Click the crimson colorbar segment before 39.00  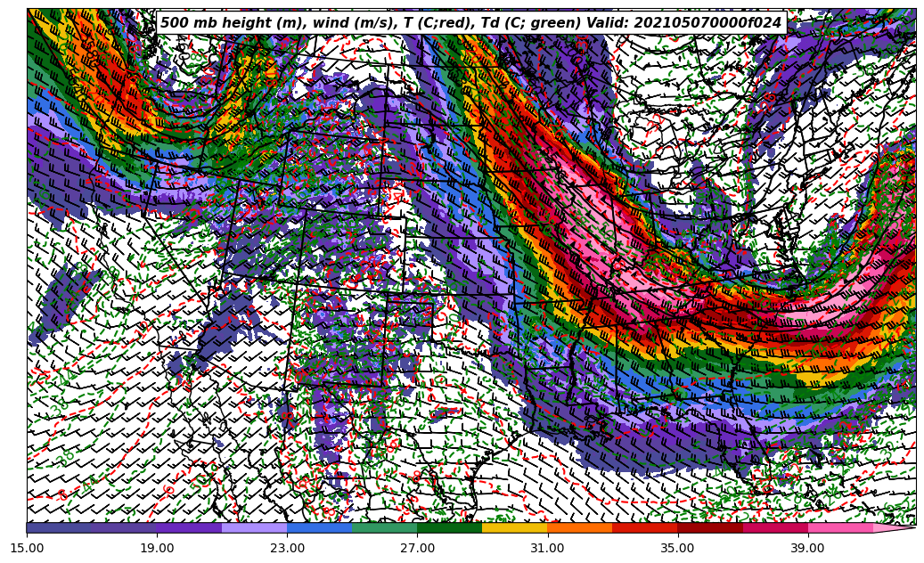click(x=774, y=527)
